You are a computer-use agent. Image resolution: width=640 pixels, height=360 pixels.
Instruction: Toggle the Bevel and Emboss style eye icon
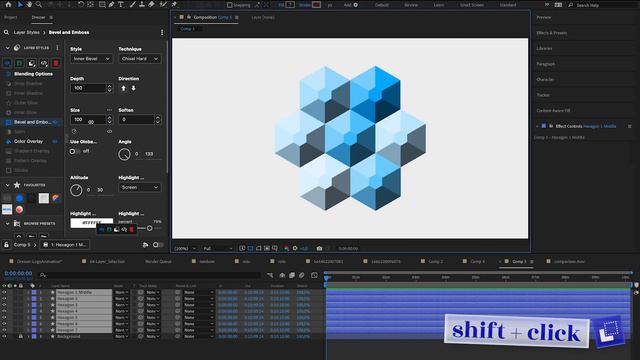click(55, 122)
